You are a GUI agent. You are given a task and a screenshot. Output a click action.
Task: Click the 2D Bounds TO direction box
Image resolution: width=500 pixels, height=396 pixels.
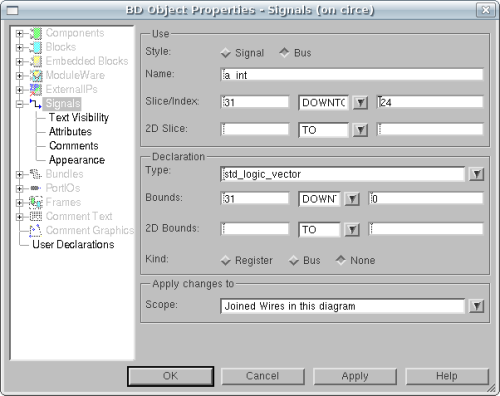pos(319,230)
